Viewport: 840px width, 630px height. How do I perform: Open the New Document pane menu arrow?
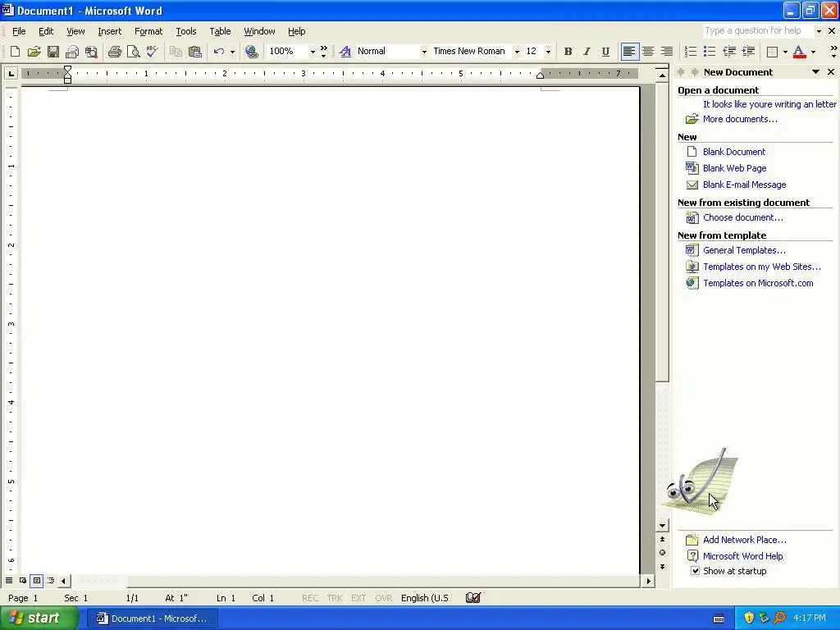[815, 72]
